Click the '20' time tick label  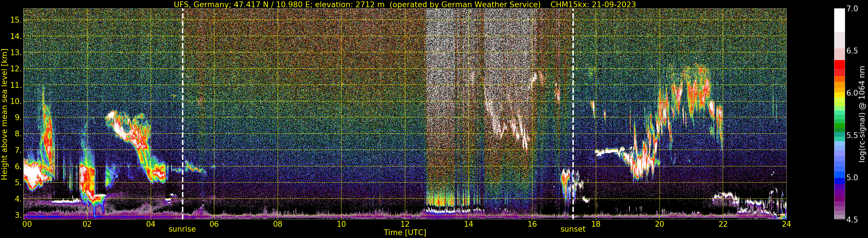659,224
